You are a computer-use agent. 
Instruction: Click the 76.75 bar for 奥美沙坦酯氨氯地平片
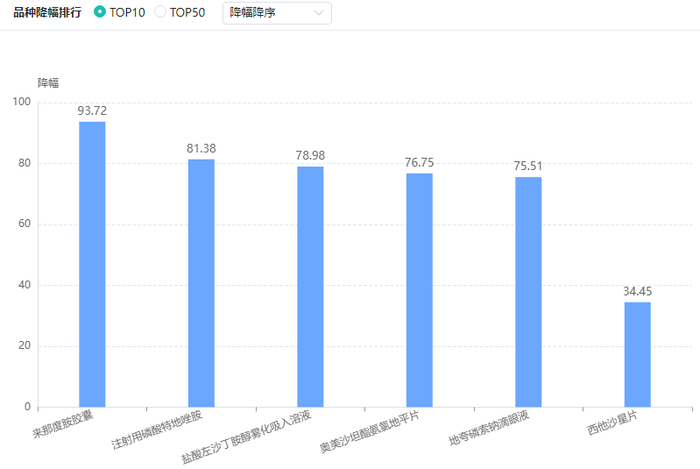point(419,290)
